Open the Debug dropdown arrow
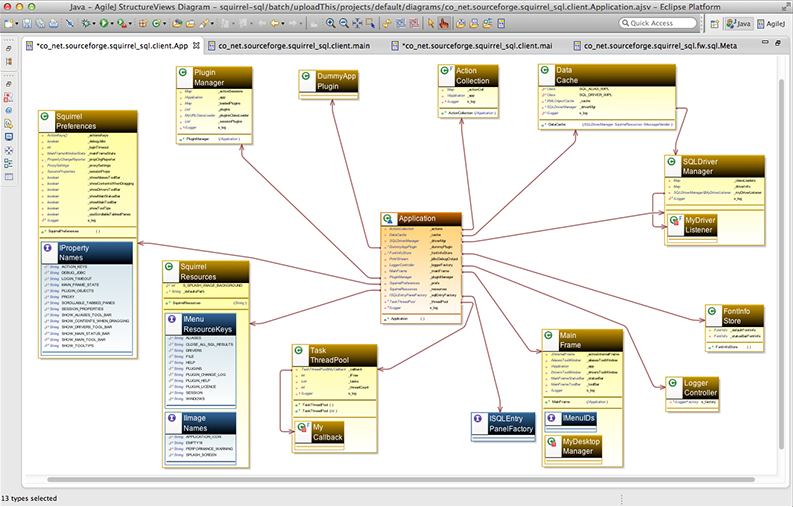The width and height of the screenshot is (793, 507). (94, 24)
